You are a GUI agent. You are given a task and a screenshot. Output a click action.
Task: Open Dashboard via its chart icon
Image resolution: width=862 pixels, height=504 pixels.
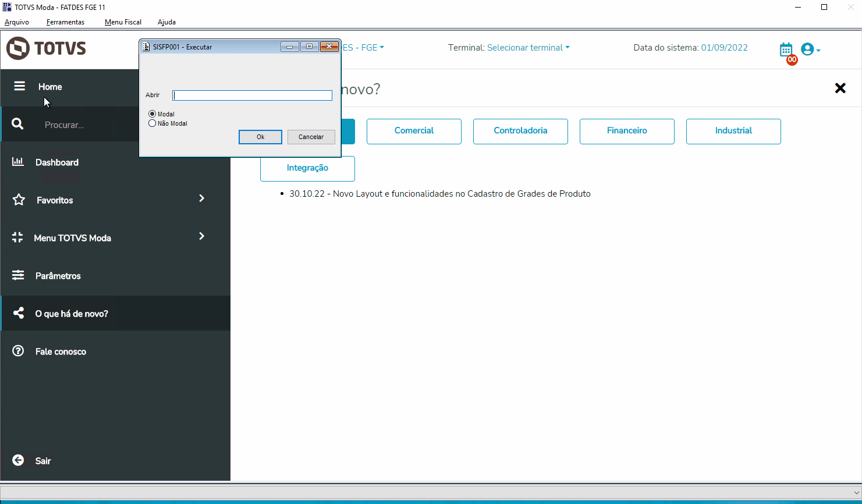pyautogui.click(x=18, y=162)
